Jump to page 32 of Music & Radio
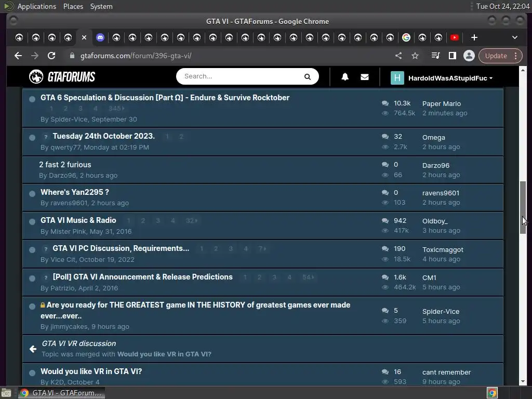The width and height of the screenshot is (532, 399). point(191,220)
